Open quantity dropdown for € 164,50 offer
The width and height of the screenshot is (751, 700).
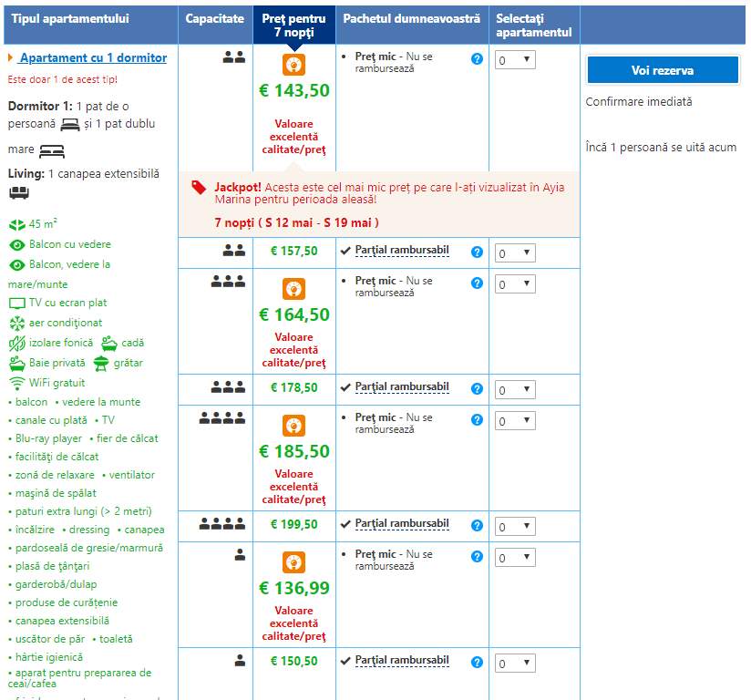coord(515,284)
